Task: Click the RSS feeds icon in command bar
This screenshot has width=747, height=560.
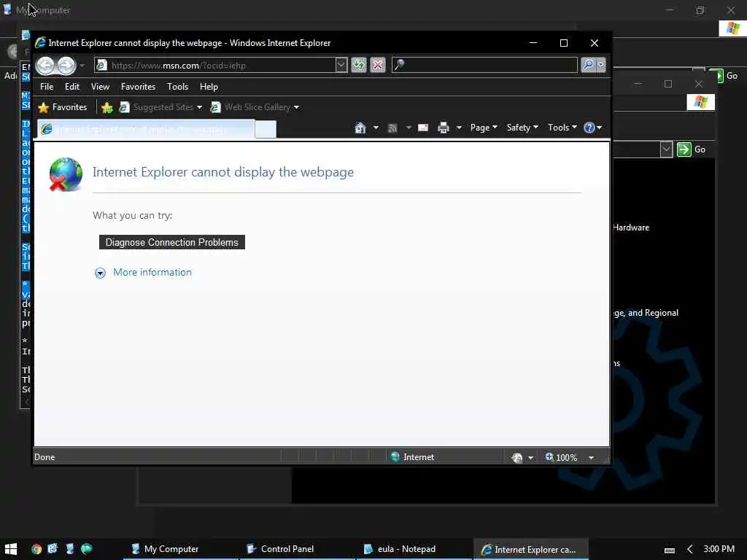Action: (x=392, y=128)
